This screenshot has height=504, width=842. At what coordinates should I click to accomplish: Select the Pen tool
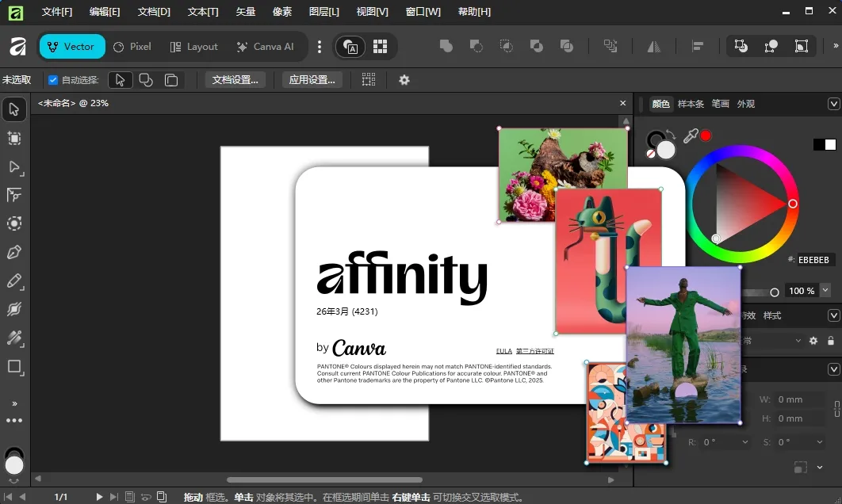(x=13, y=252)
